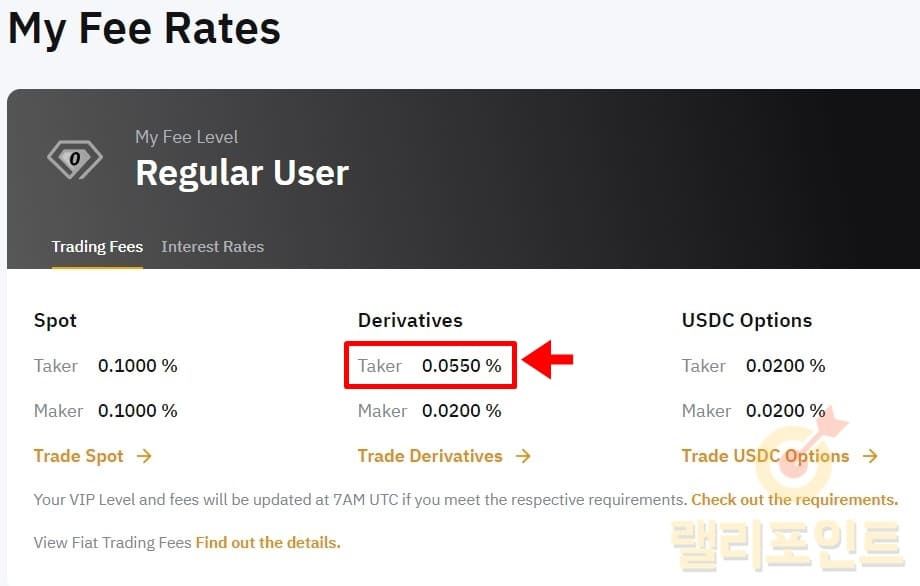
Task: Click the Derivatives Maker 0.0200 % value
Action: [x=461, y=411]
